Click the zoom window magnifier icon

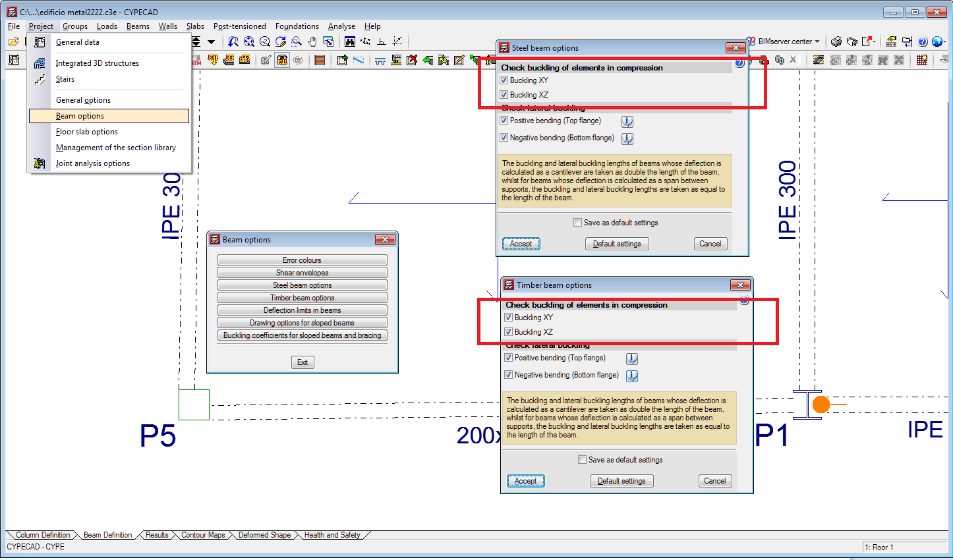[297, 42]
